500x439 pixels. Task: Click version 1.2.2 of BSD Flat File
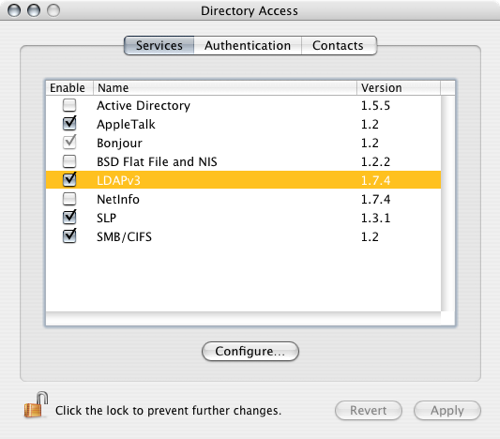(x=375, y=162)
